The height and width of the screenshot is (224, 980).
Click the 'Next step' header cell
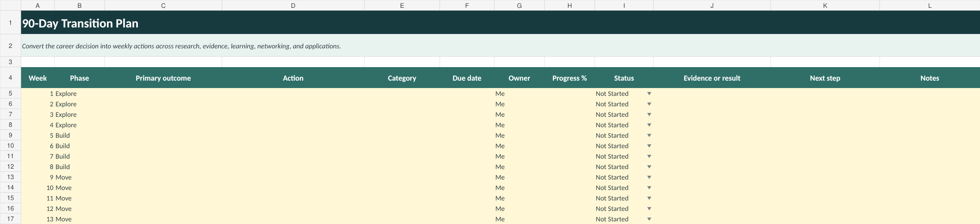tap(825, 78)
